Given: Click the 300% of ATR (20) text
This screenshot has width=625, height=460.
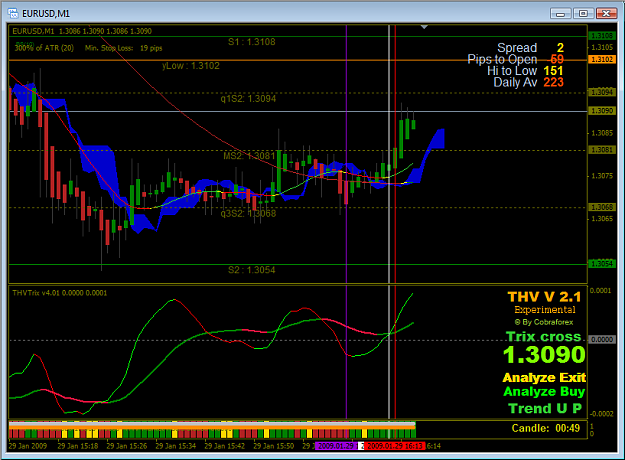Looking at the screenshot, I should [x=44, y=48].
